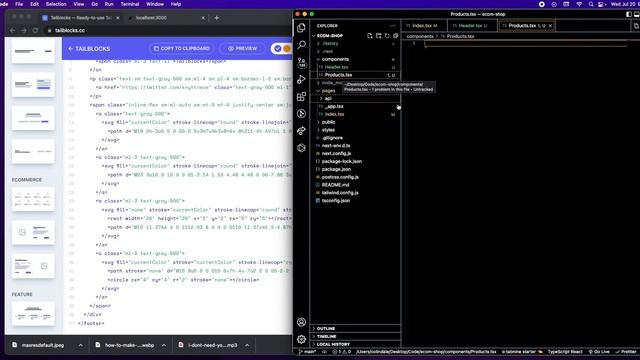This screenshot has height=360, width=640.
Task: Close the Products.tsx editor tab
Action: pyautogui.click(x=550, y=26)
